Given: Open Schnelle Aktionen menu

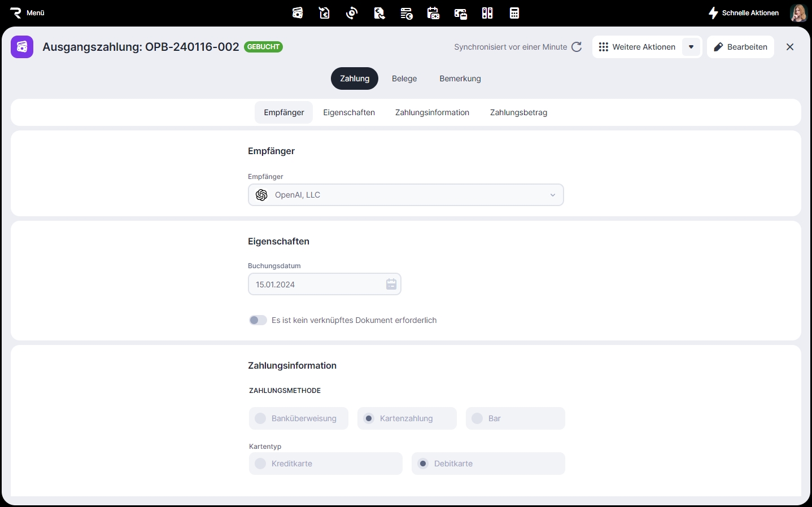Looking at the screenshot, I should pos(744,13).
